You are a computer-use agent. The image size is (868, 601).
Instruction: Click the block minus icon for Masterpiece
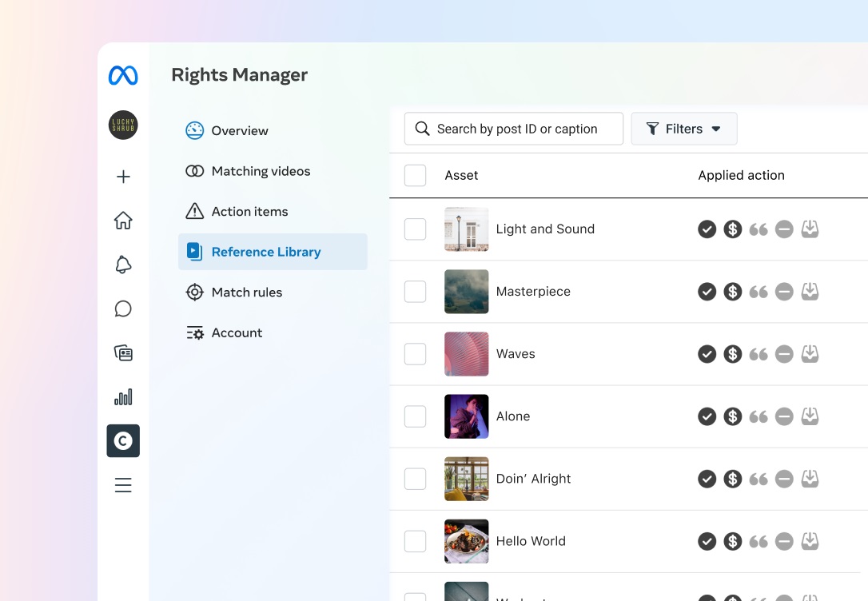[784, 292]
